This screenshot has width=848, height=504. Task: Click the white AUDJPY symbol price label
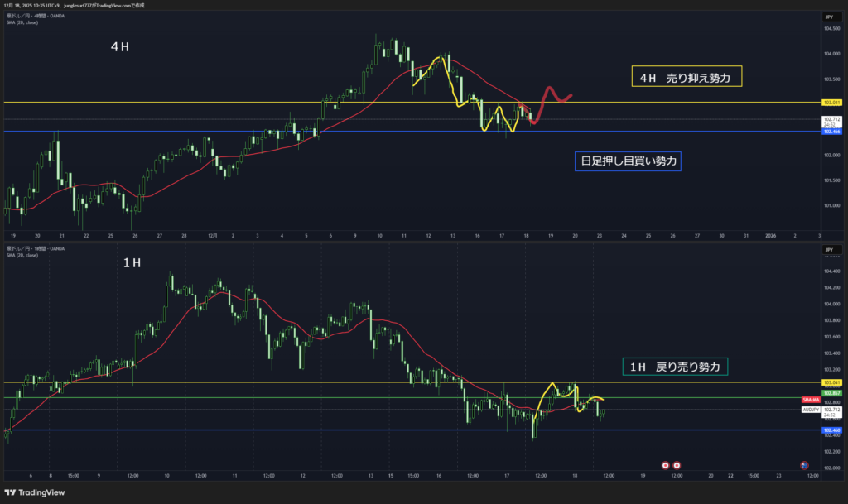[x=810, y=410]
